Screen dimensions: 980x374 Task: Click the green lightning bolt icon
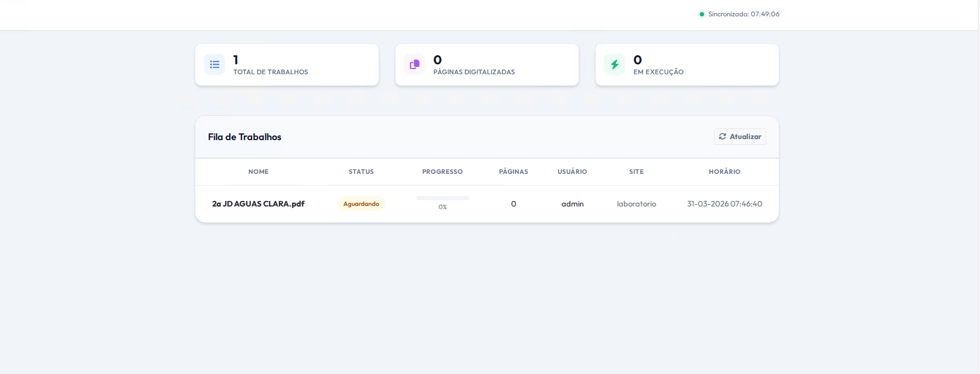[x=615, y=64]
